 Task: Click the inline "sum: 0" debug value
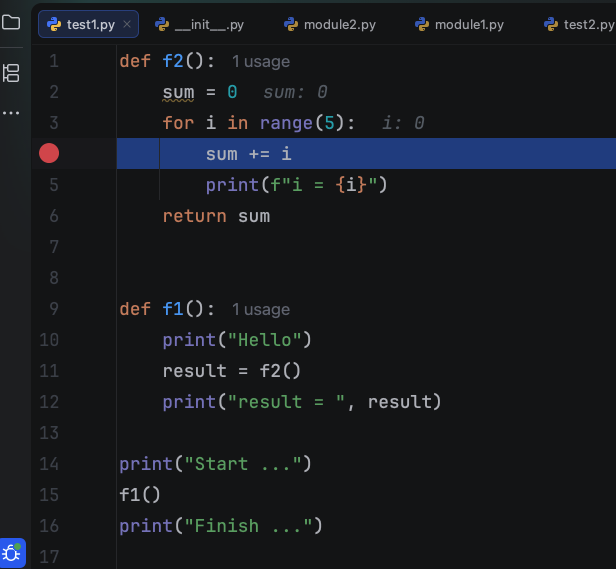[x=295, y=93]
